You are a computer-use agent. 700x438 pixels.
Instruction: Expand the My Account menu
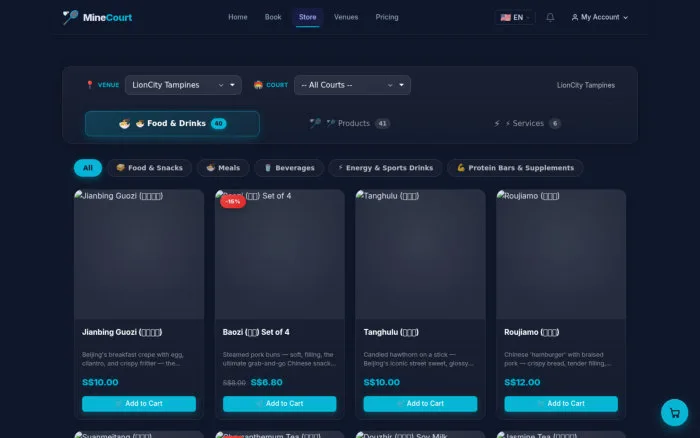point(600,17)
